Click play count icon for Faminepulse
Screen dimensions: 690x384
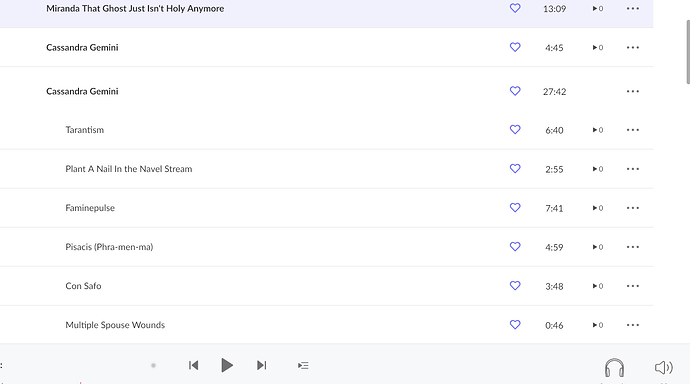pos(598,208)
